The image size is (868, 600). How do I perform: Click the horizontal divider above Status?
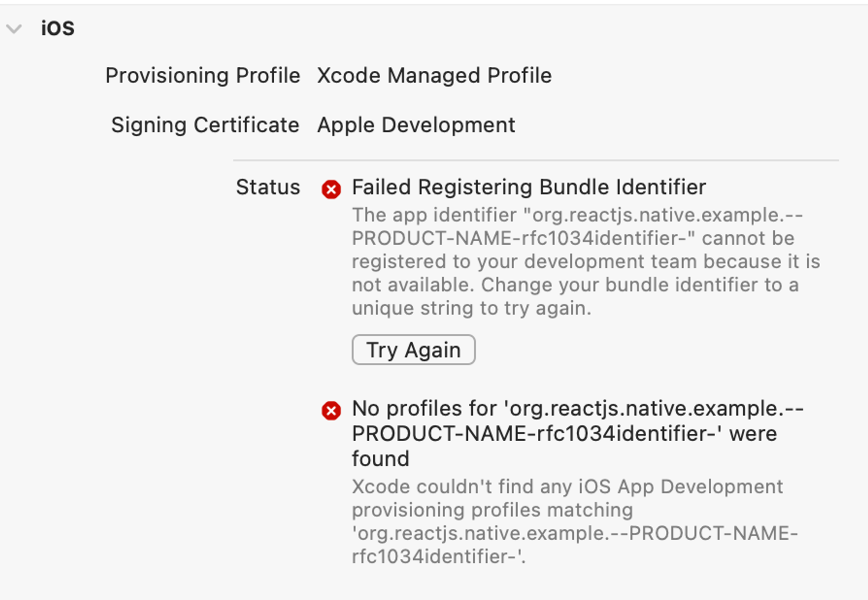point(536,161)
